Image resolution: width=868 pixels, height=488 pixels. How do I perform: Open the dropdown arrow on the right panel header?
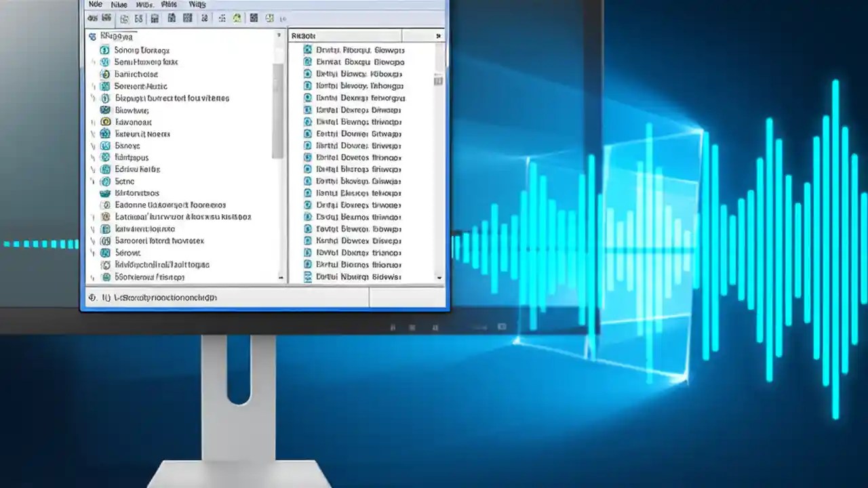(x=437, y=35)
